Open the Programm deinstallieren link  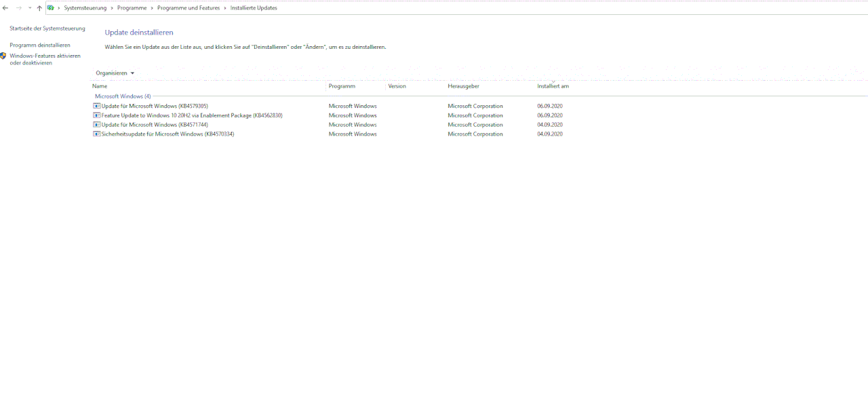(x=40, y=45)
